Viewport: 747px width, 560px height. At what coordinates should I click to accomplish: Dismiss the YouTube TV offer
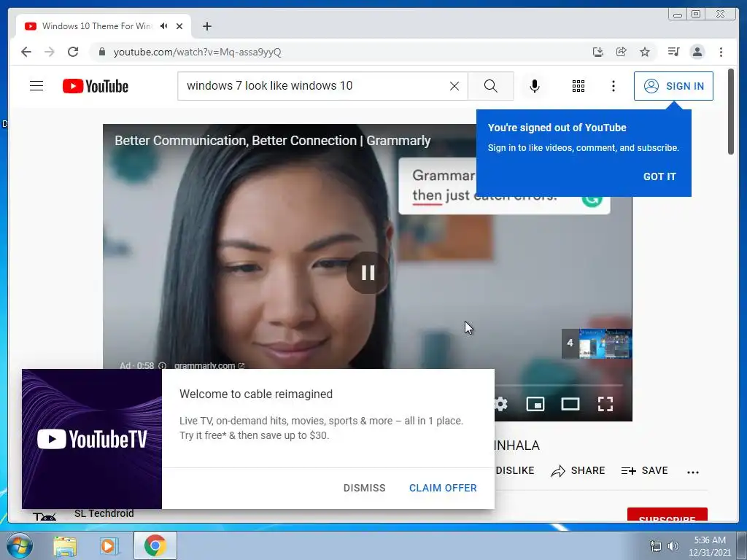[365, 488]
